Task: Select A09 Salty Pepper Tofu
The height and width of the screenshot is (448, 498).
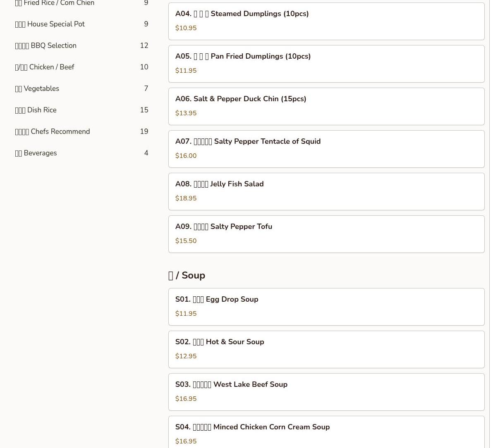Action: pyautogui.click(x=326, y=234)
